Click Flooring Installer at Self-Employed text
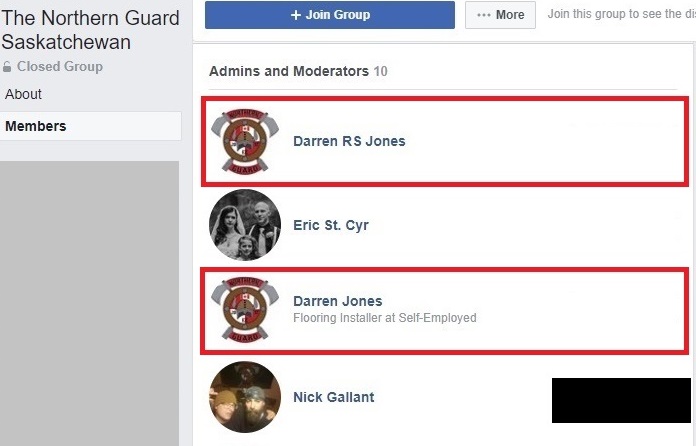This screenshot has height=446, width=696. click(x=384, y=318)
